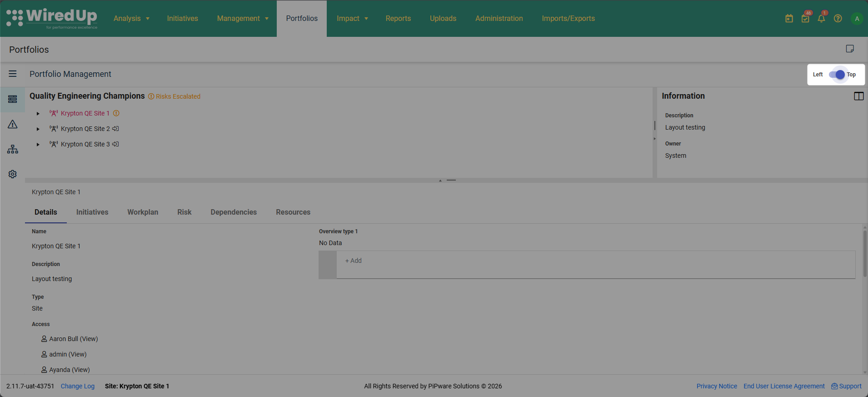Open the hierarchy org chart sidebar icon
Viewport: 868px width, 397px height.
click(x=13, y=149)
